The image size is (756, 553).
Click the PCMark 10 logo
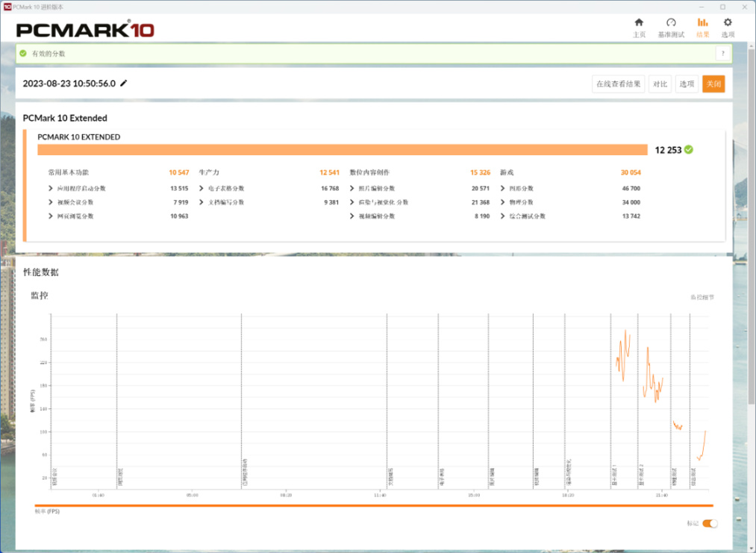[x=85, y=30]
